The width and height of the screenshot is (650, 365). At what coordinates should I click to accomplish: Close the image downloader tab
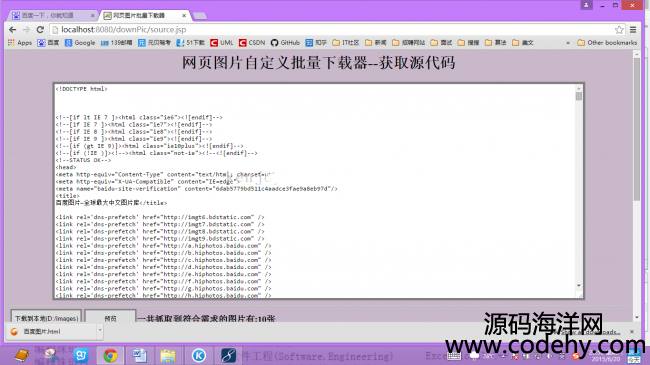pos(184,16)
